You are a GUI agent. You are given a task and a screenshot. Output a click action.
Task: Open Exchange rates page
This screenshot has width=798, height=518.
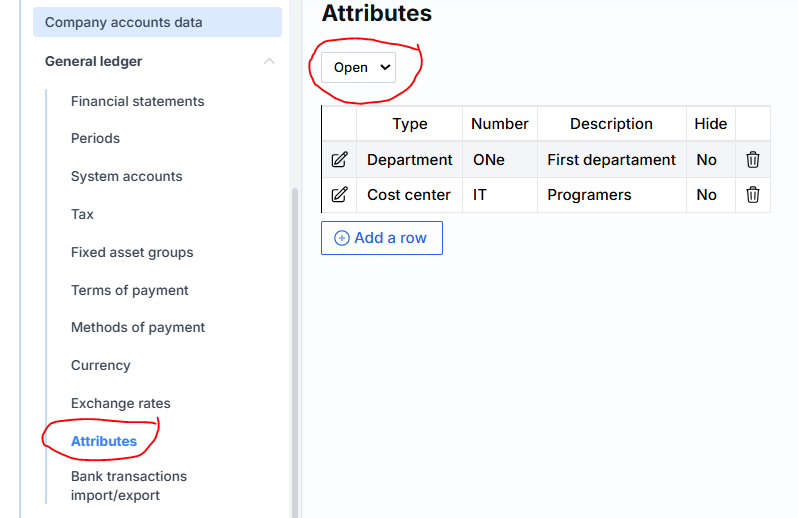pos(120,403)
